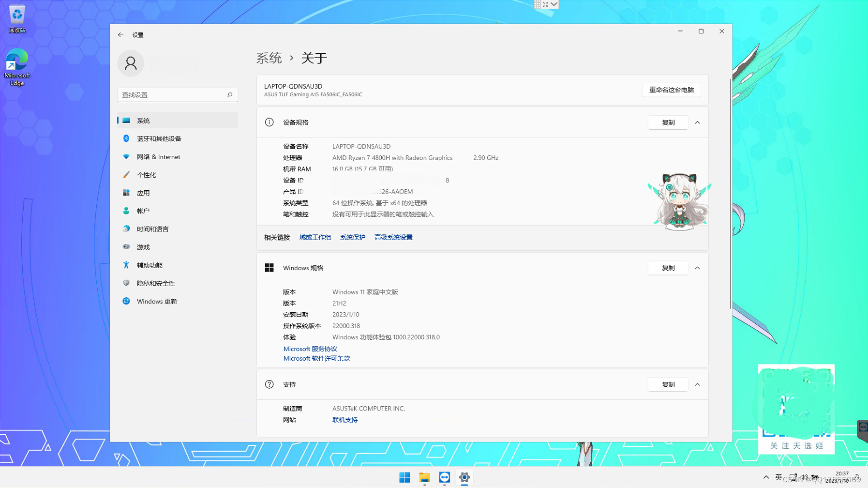Open 个性化 settings
Viewport: 868px width, 488px height.
(178, 175)
